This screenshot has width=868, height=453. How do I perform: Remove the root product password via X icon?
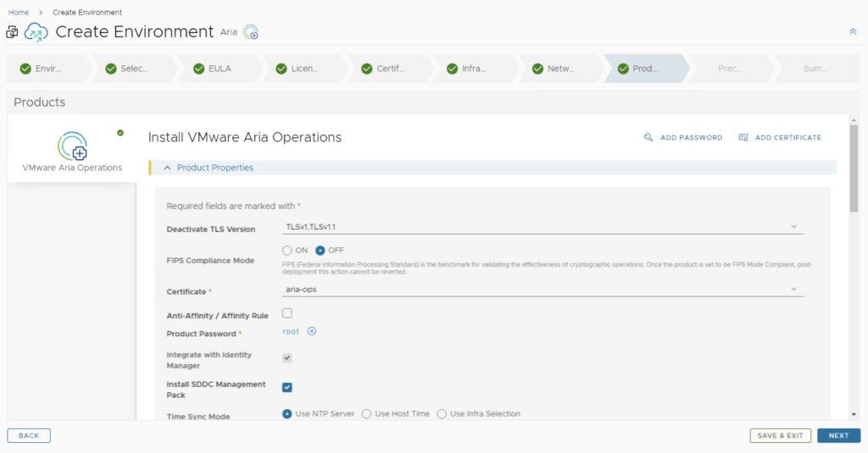click(311, 331)
